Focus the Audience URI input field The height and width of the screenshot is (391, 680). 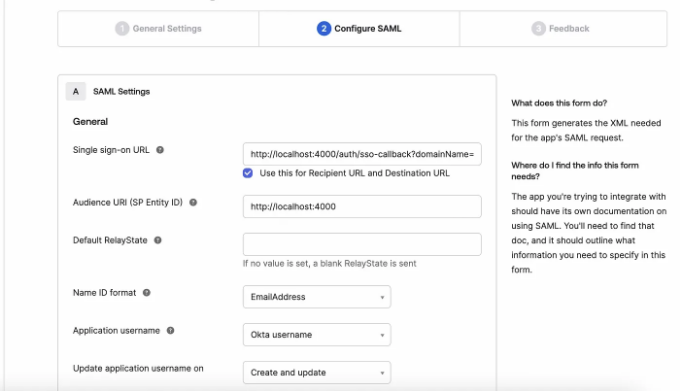click(362, 206)
